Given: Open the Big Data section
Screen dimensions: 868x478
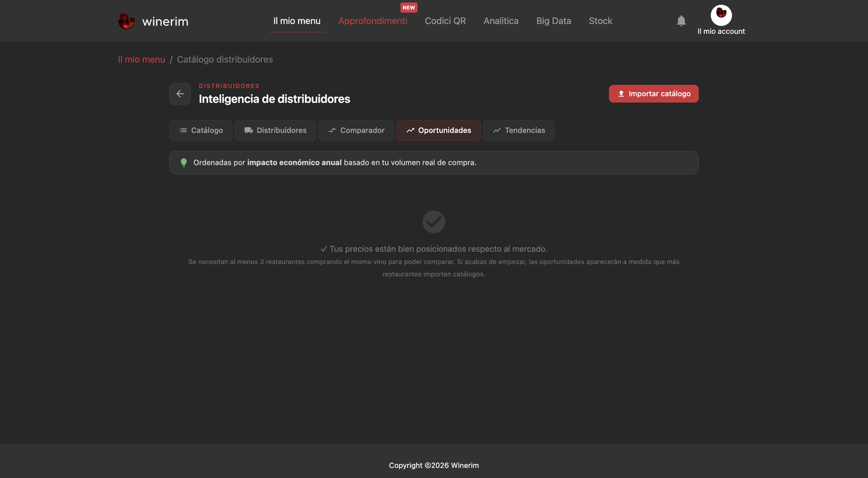Looking at the screenshot, I should click(554, 21).
